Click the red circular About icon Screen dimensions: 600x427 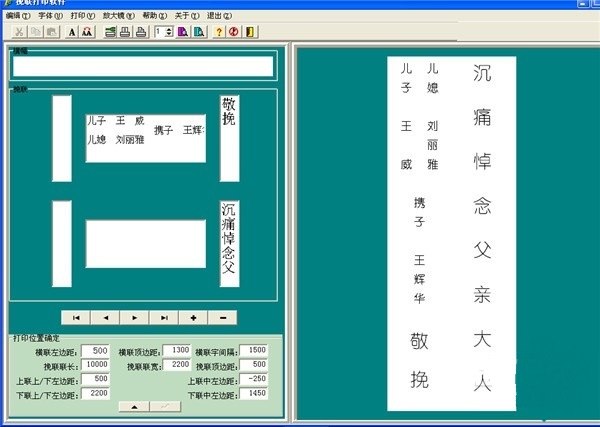tap(234, 32)
